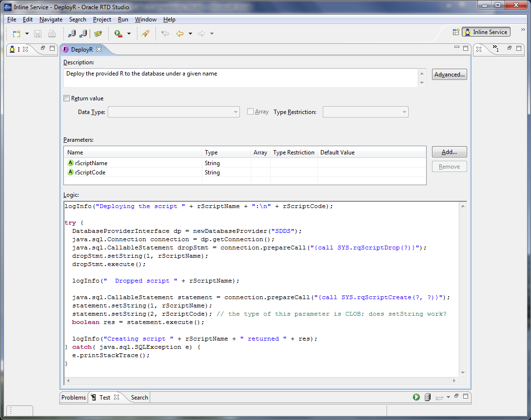Screen dimensions: 531x420
Task: Expand the Run button dropdown arrow
Action: click(x=129, y=34)
